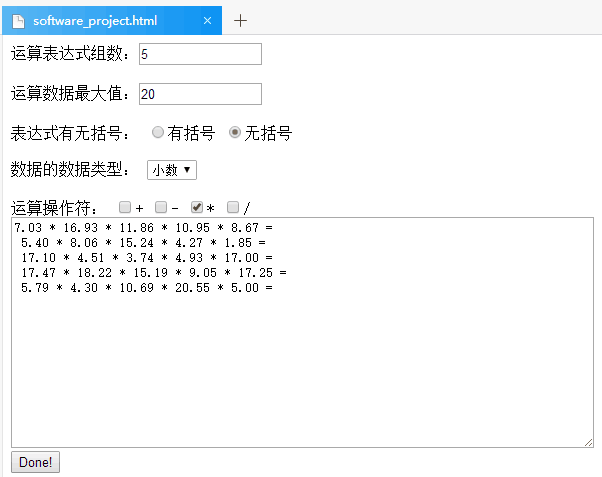
Task: Select the 无括号 radio button
Action: tap(235, 132)
